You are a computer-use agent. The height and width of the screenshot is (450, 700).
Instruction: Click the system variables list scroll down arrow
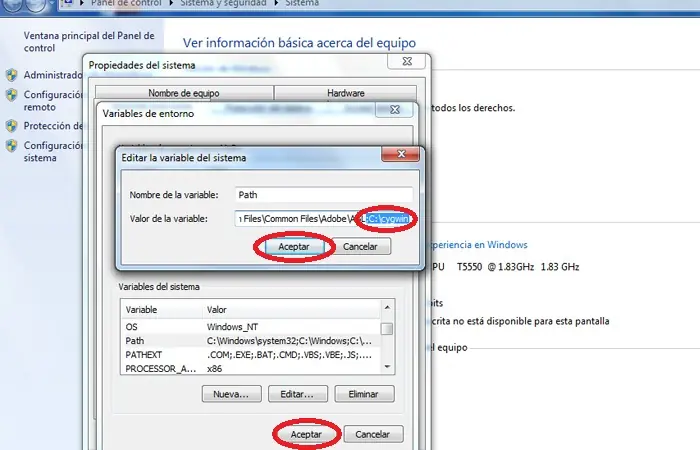387,367
